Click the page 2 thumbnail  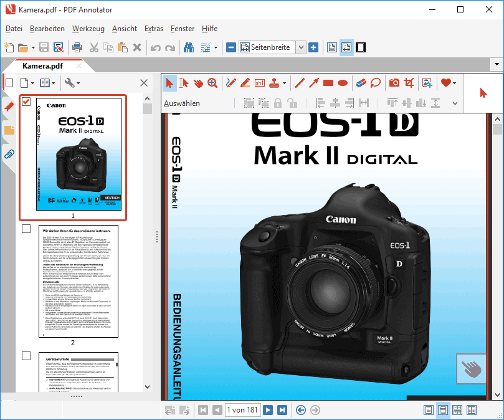(78, 282)
